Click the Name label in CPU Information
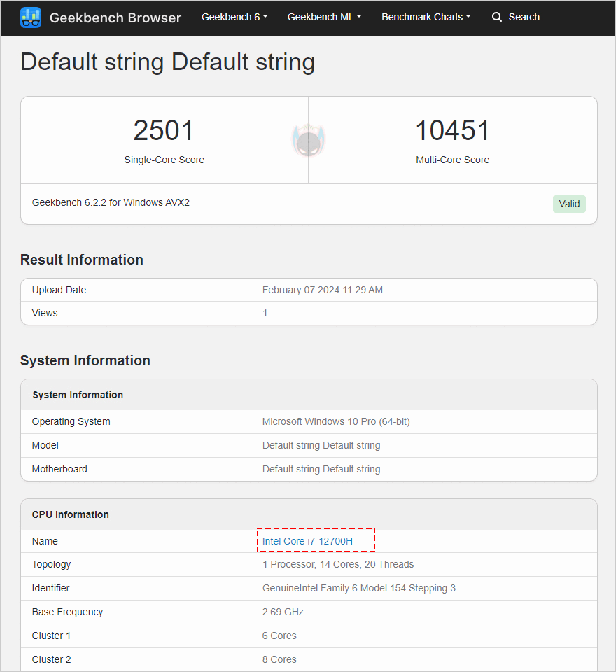 point(45,541)
